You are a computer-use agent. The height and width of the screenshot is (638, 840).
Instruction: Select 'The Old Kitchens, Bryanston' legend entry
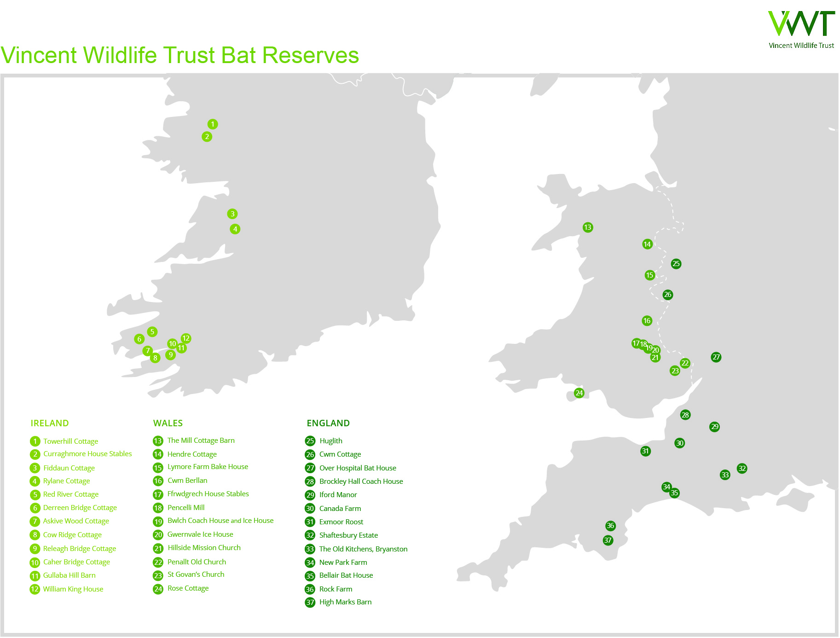point(364,549)
